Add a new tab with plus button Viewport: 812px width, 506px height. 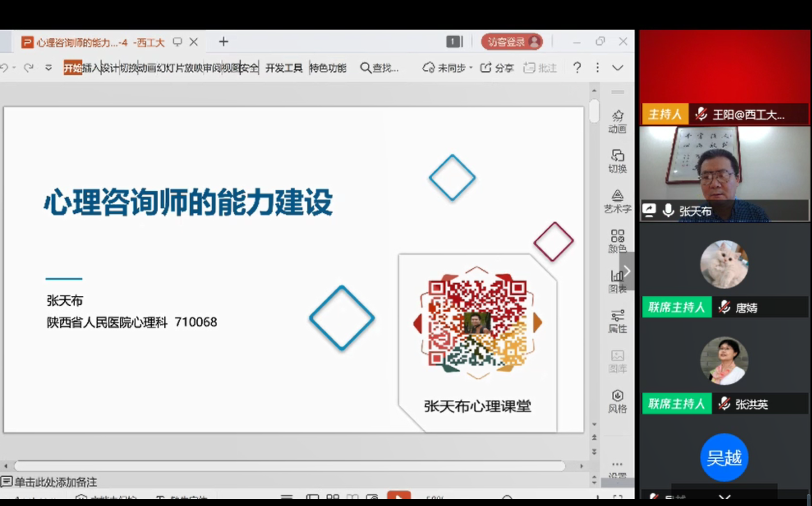tap(223, 41)
